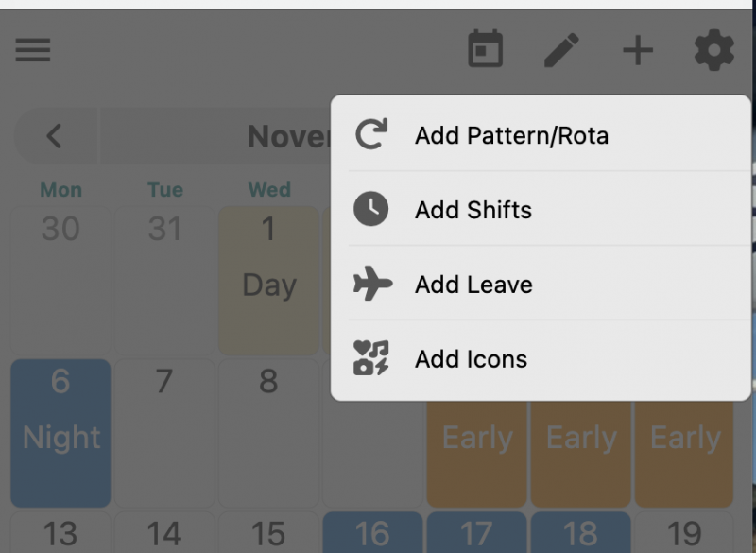Image resolution: width=756 pixels, height=553 pixels.
Task: Click the airplane icon beside Add Leave
Action: [371, 284]
